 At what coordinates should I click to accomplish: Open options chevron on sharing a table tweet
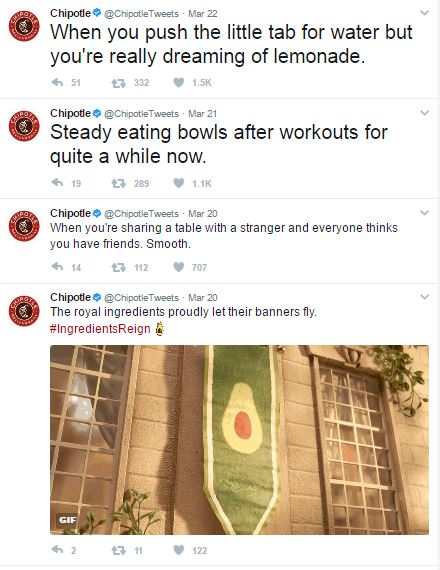[x=424, y=213]
